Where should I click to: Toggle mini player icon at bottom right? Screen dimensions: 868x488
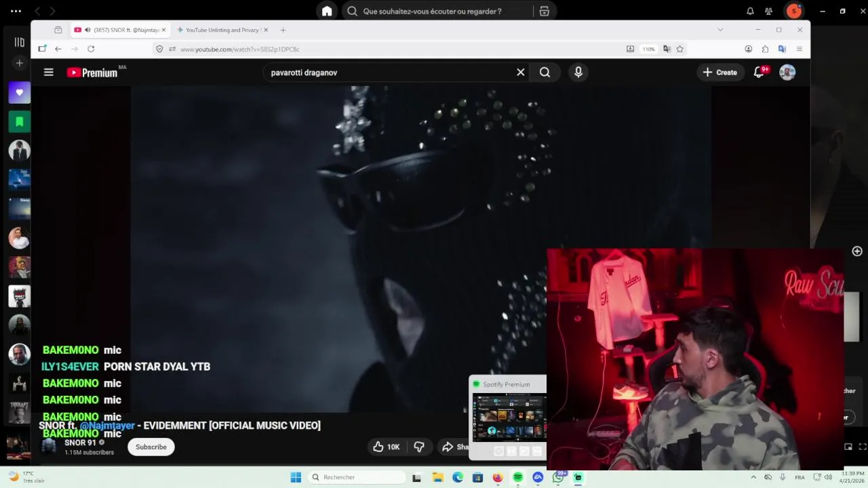point(848,447)
